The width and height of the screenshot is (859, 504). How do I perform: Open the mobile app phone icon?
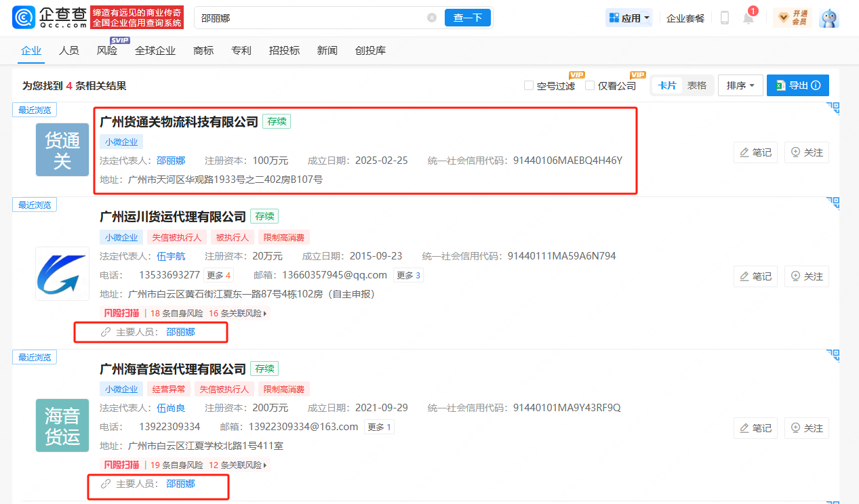coord(724,18)
